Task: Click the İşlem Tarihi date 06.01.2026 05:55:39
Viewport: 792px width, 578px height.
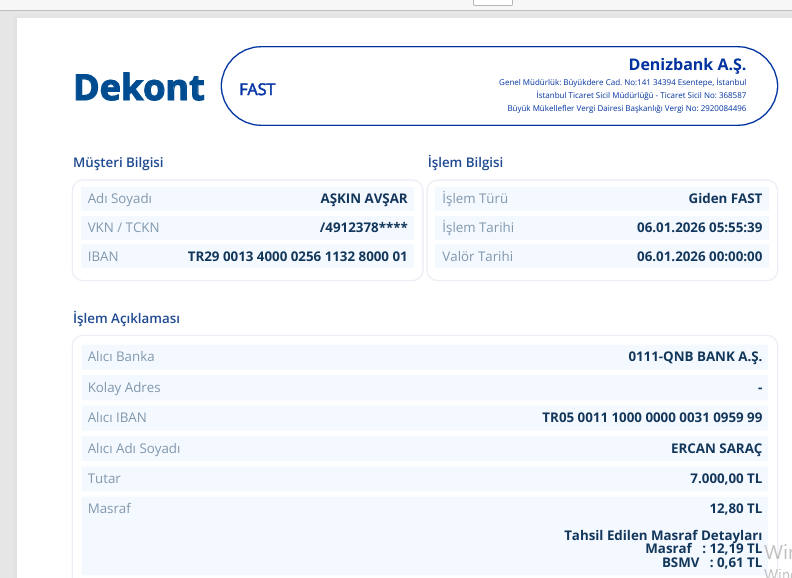Action: click(x=699, y=227)
